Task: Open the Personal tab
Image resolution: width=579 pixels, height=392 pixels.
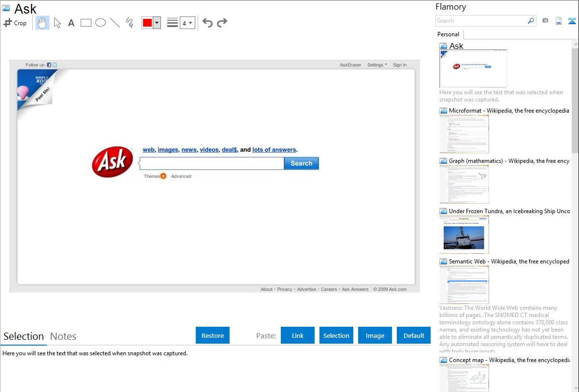Action: pyautogui.click(x=449, y=34)
